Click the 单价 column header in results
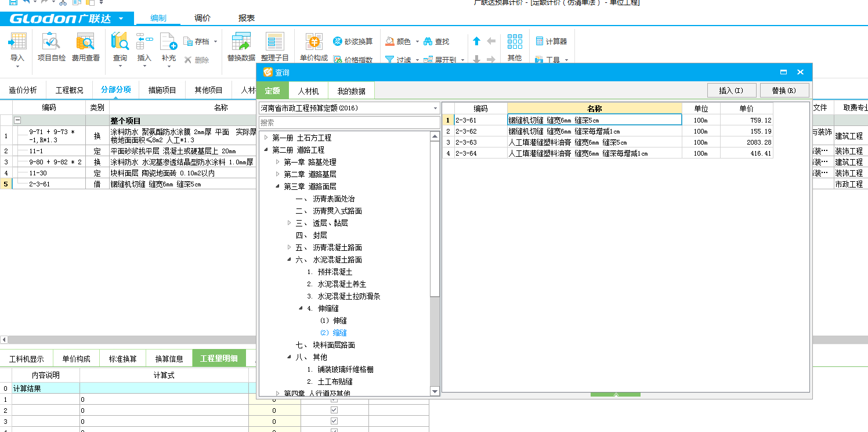The image size is (868, 432). 746,108
